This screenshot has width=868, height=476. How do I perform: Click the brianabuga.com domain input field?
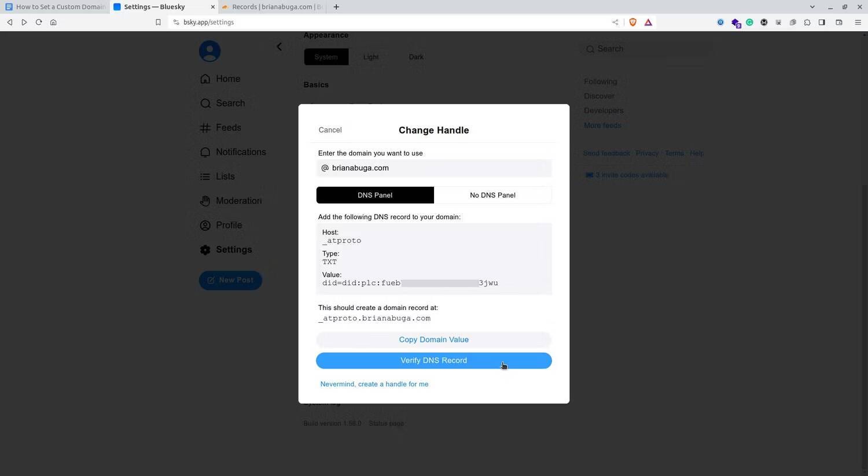434,168
